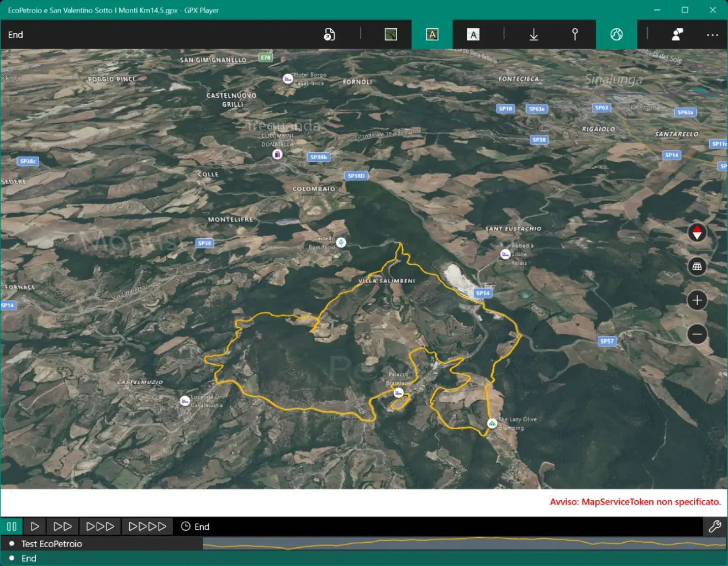Click the map tilt grid button
Viewport: 728px width, 566px height.
(697, 267)
